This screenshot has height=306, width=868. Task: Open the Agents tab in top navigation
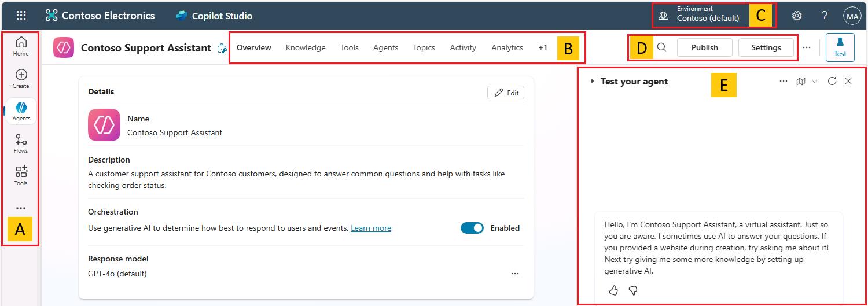[385, 47]
